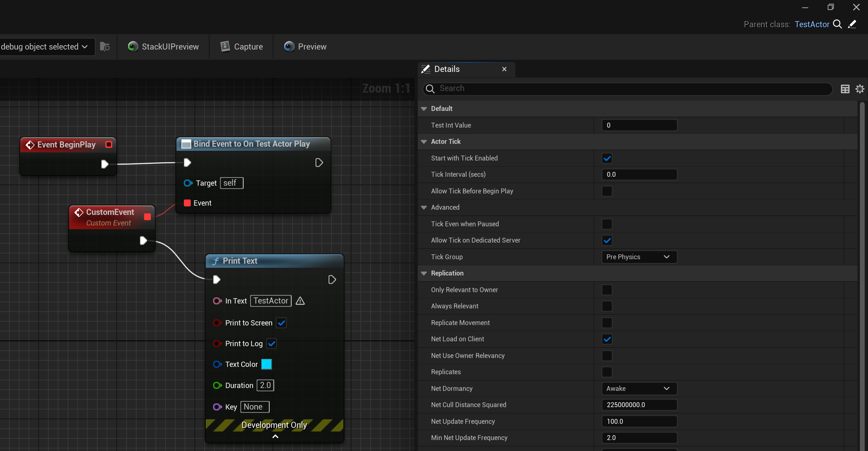The width and height of the screenshot is (868, 451).
Task: Open the Details property matrix grid icon
Action: click(x=845, y=89)
